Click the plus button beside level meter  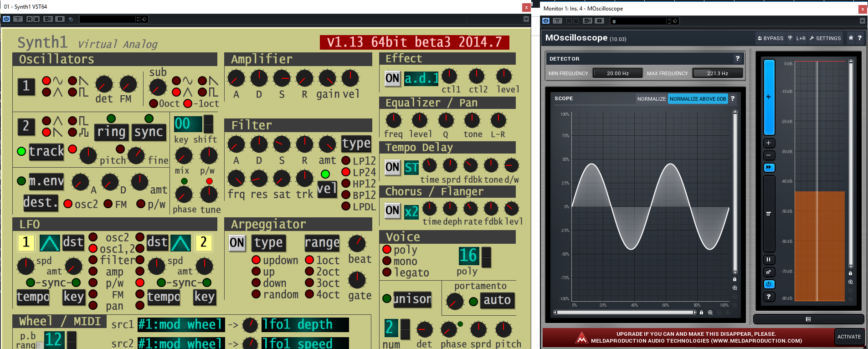(769, 143)
